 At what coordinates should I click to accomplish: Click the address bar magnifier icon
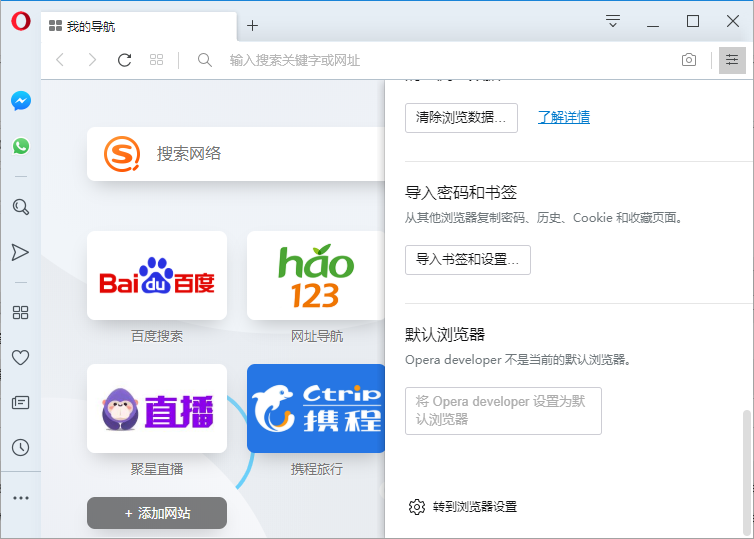(x=205, y=60)
